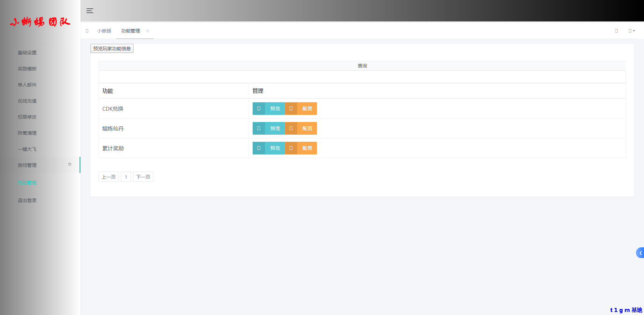Click the home icon in tab bar

[87, 31]
